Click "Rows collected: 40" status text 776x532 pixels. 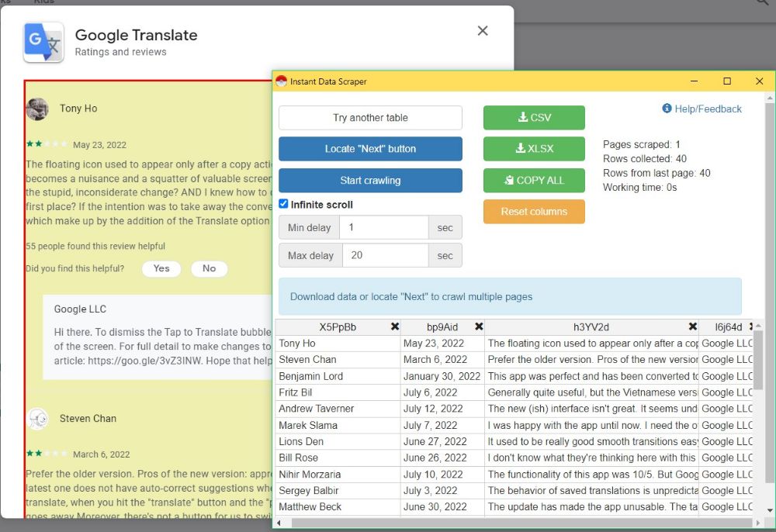tap(644, 159)
